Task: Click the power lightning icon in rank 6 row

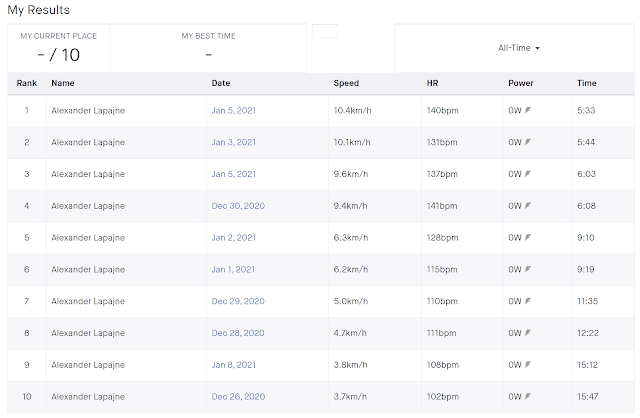Action: (528, 270)
